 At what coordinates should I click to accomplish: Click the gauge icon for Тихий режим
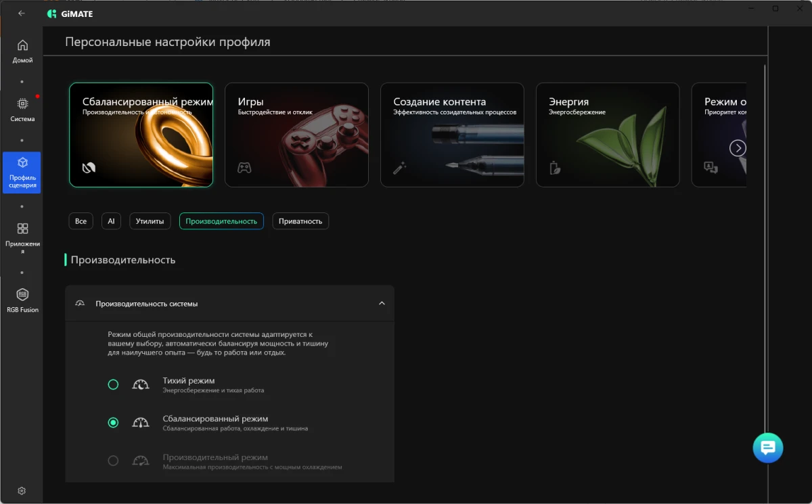point(140,385)
